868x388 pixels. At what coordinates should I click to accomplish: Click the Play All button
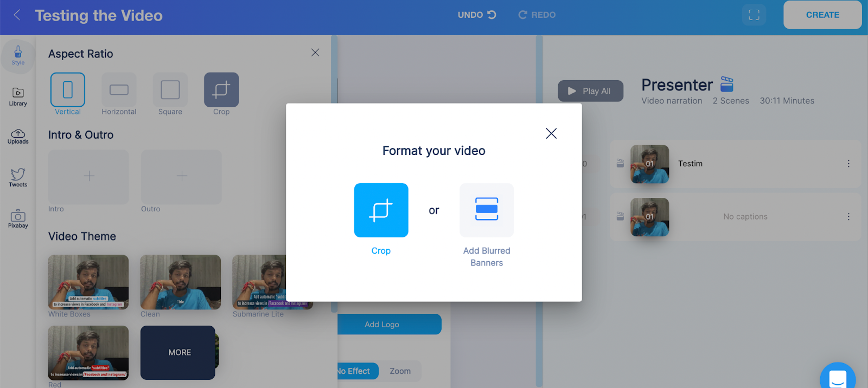590,91
